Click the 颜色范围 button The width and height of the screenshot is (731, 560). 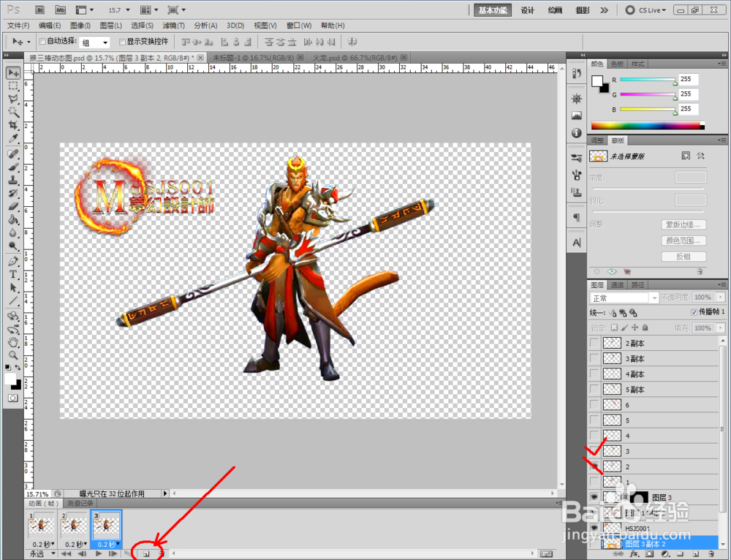click(x=683, y=241)
